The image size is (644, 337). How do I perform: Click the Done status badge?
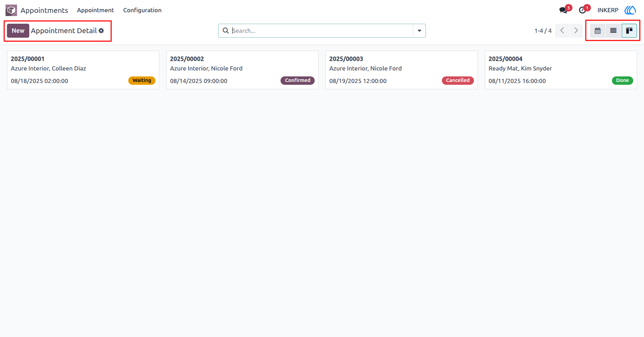click(x=622, y=80)
